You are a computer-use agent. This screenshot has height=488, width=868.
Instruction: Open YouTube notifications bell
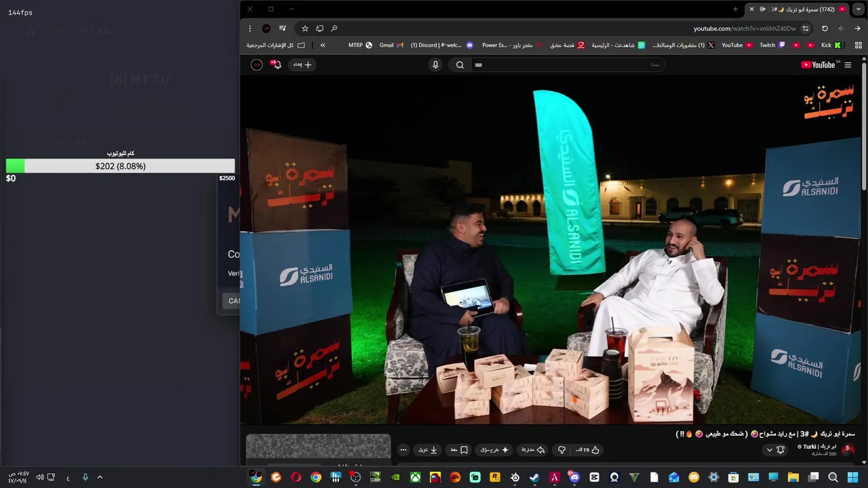point(276,65)
